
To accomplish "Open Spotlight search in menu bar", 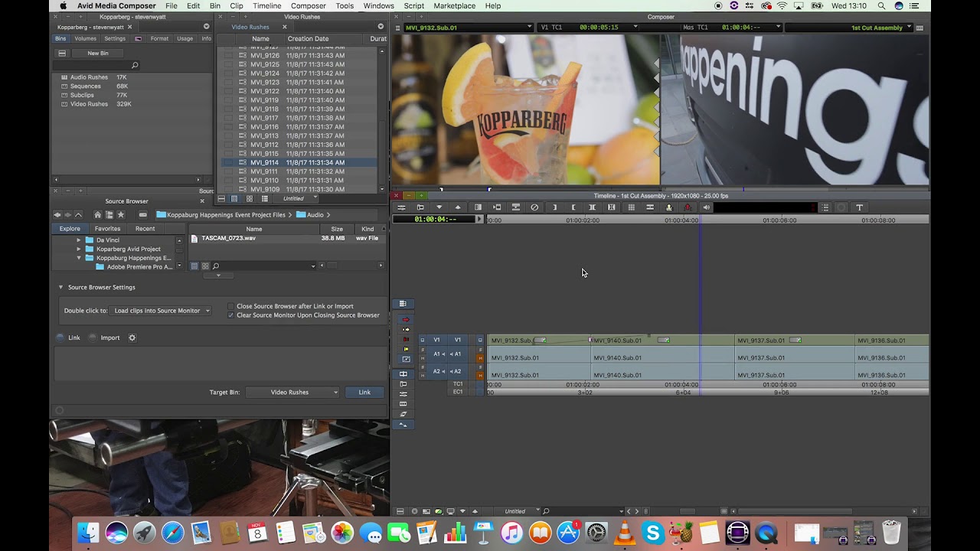I will point(882,6).
